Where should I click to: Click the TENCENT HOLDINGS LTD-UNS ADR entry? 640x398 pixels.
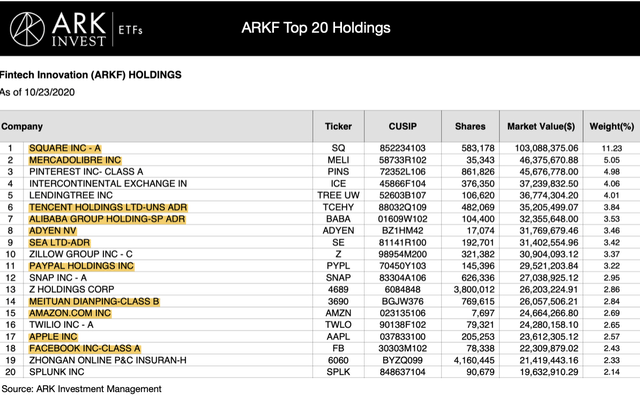108,207
